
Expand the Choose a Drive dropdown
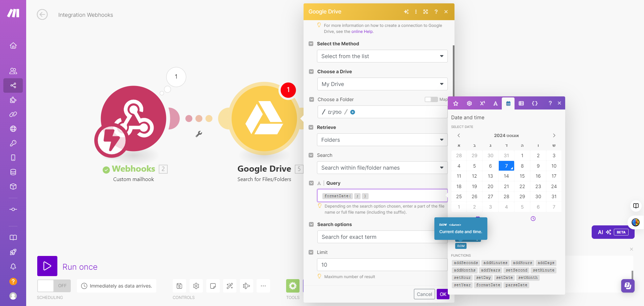pos(382,84)
